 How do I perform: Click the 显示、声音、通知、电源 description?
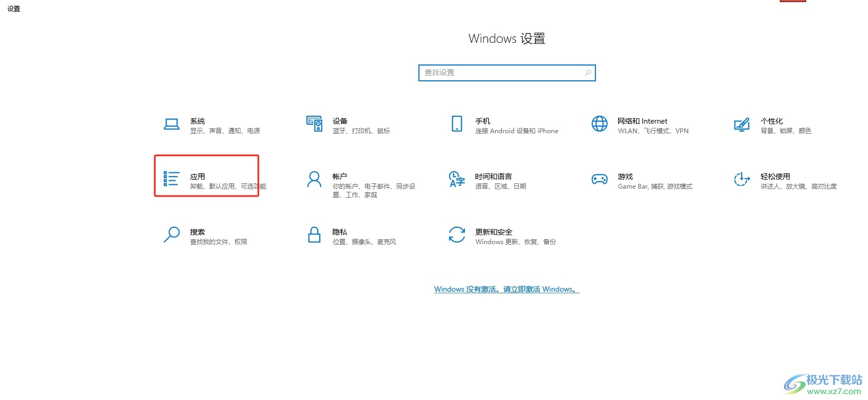tap(225, 131)
